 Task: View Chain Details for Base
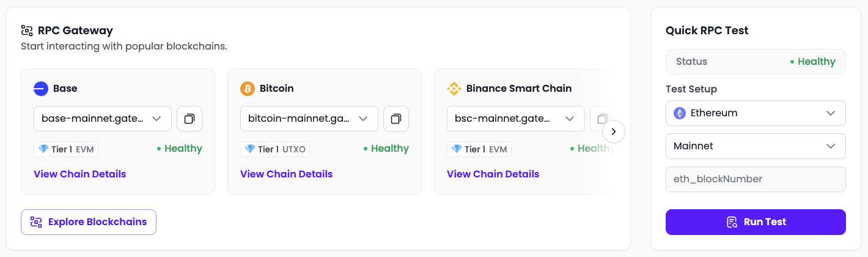pyautogui.click(x=80, y=174)
